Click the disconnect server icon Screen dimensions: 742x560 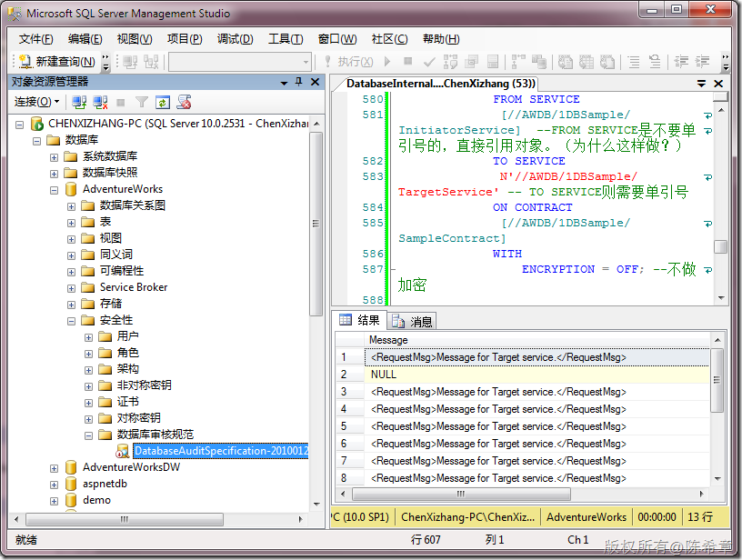(x=100, y=102)
